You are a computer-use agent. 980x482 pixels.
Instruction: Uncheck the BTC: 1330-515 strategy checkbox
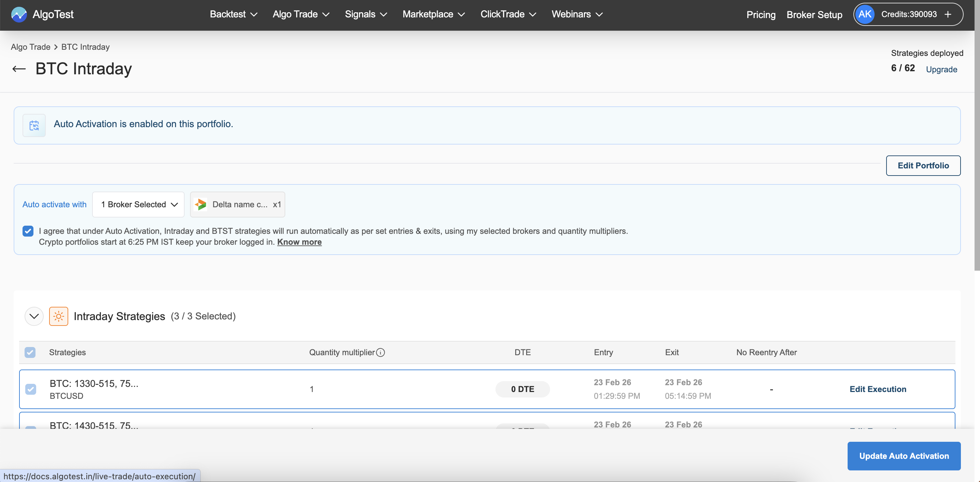pos(31,389)
